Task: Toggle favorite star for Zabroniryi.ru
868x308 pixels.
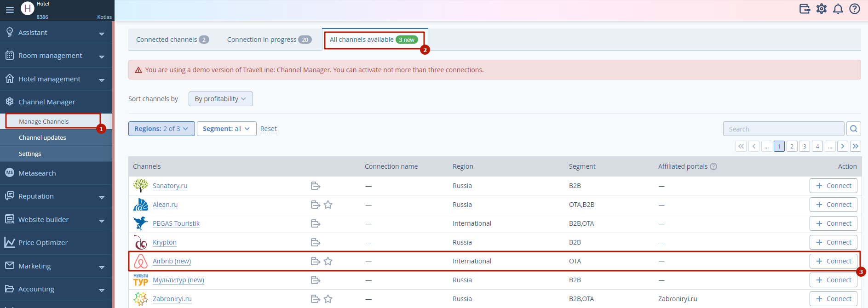Action: click(328, 299)
